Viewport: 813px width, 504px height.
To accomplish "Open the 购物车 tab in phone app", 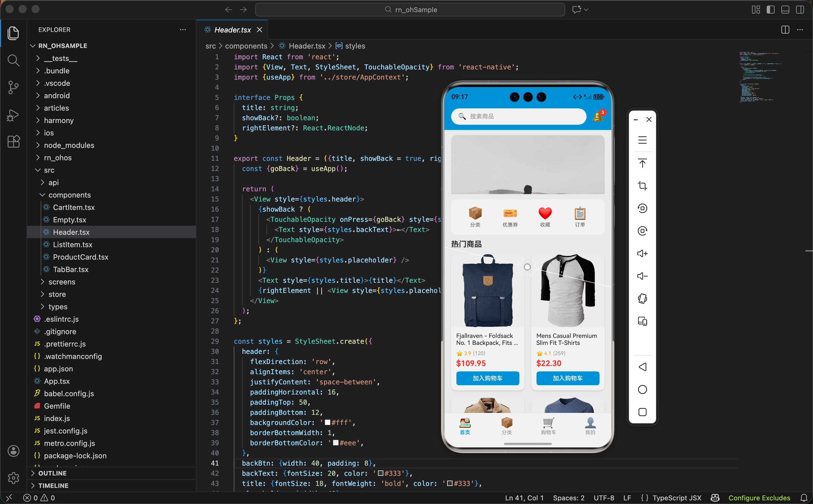I will click(x=548, y=426).
